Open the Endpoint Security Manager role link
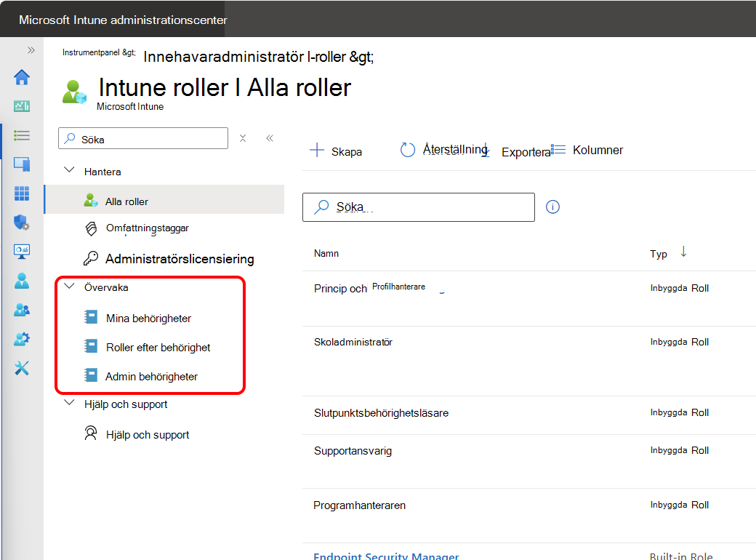This screenshot has height=560, width=756. [385, 555]
